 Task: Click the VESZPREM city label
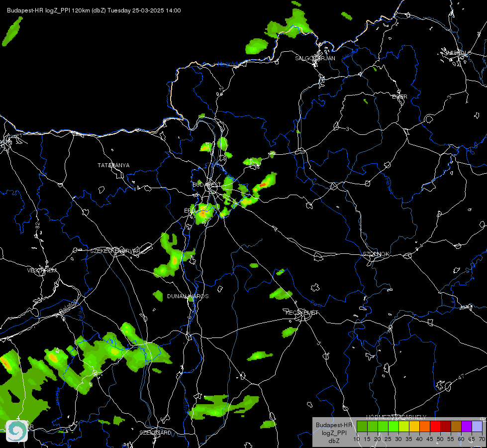[42, 270]
